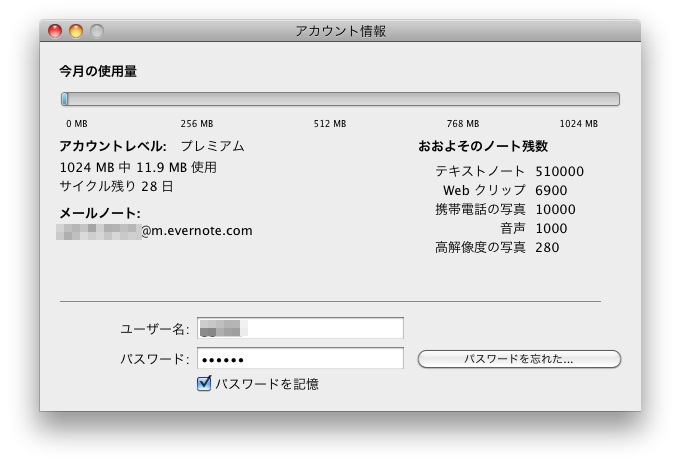Click the m.evernote.com mail note address
Viewport: 681px width, 471px height.
196,231
